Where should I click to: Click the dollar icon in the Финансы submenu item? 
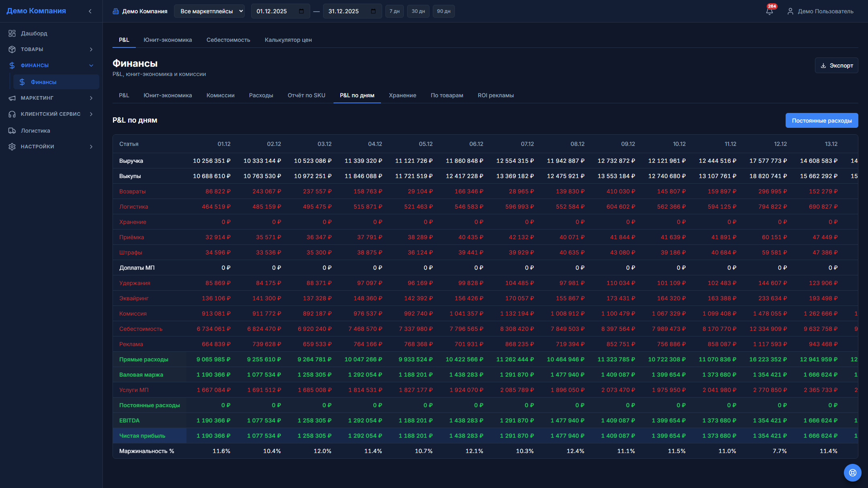click(22, 82)
